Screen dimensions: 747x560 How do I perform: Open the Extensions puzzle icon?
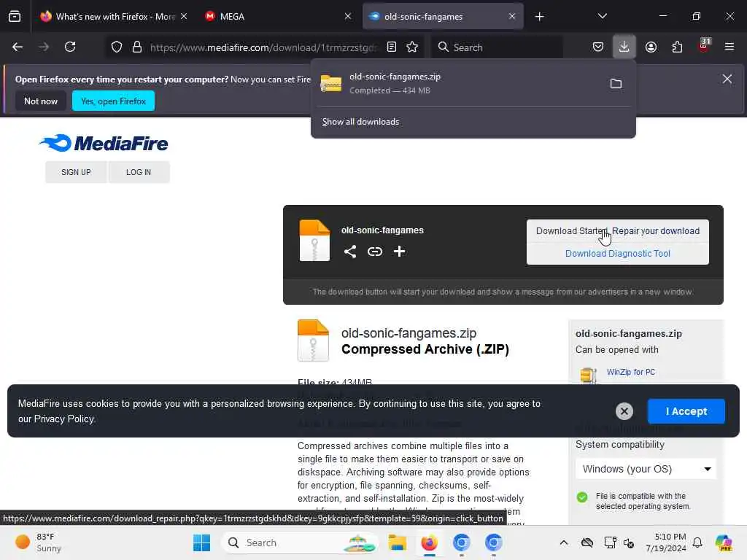click(x=677, y=47)
